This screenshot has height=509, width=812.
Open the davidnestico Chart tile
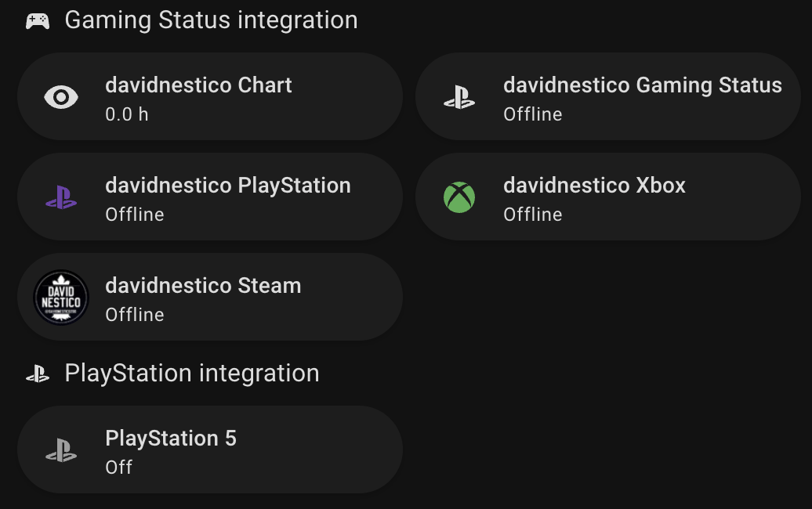(x=210, y=96)
